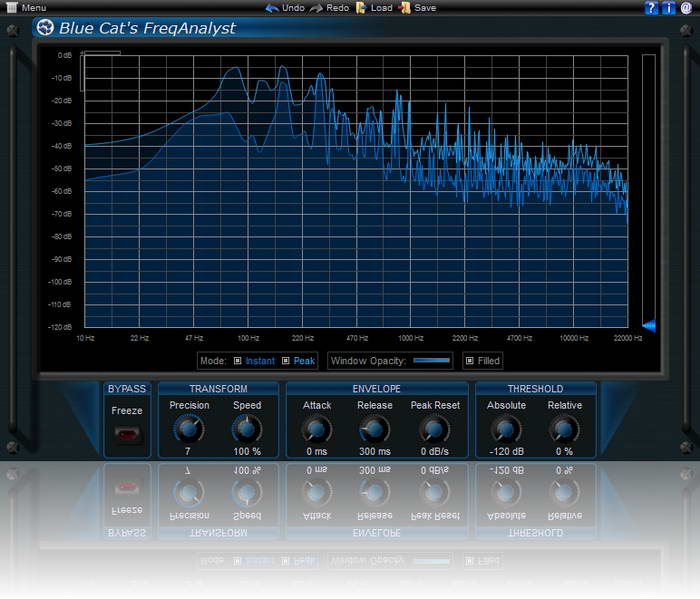Screen dimensions: 700x599
Task: Click the Relative value 0 %
Action: [564, 451]
